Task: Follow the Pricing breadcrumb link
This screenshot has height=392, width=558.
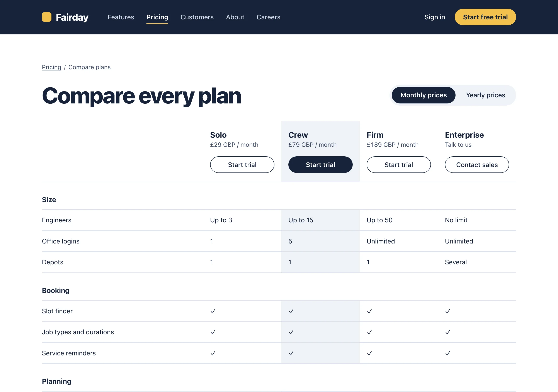Action: pos(51,67)
